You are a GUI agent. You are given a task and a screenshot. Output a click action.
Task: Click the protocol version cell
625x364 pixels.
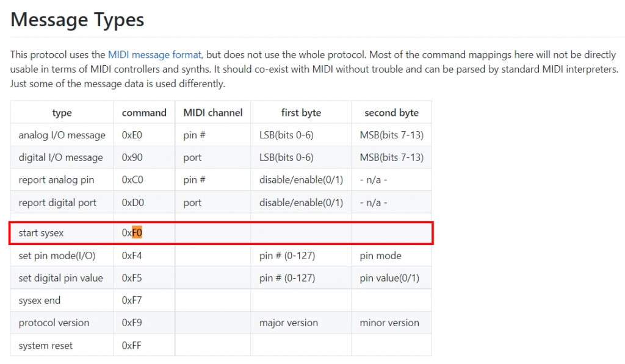point(54,323)
